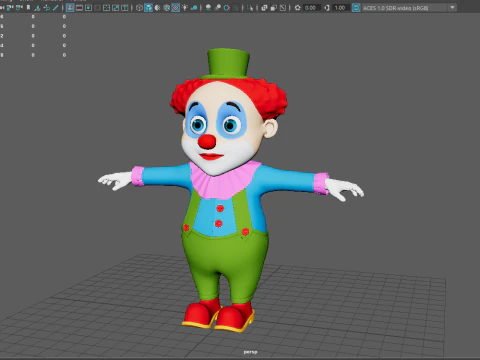
Task: Toggle the Safe Action overlay
Action: [115, 8]
